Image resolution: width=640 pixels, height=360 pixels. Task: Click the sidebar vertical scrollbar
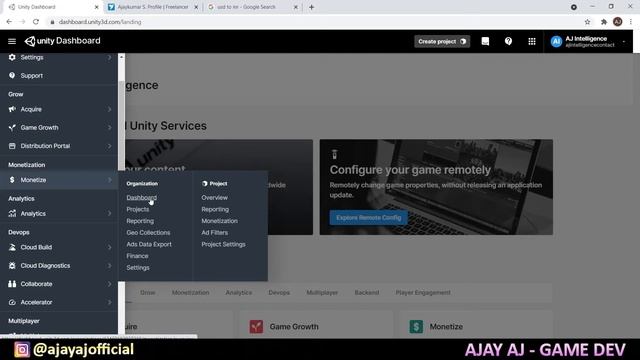point(121,126)
